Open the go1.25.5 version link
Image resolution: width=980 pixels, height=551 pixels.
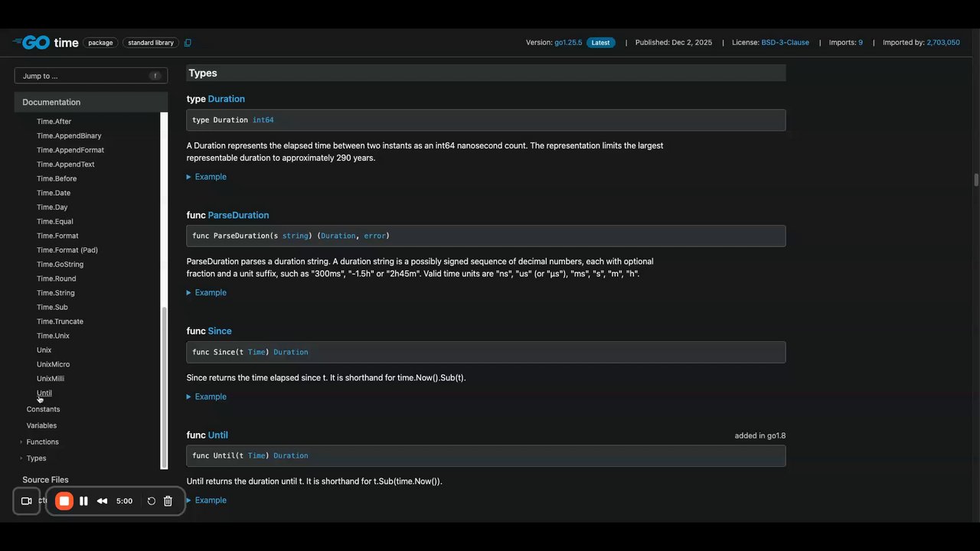[568, 43]
